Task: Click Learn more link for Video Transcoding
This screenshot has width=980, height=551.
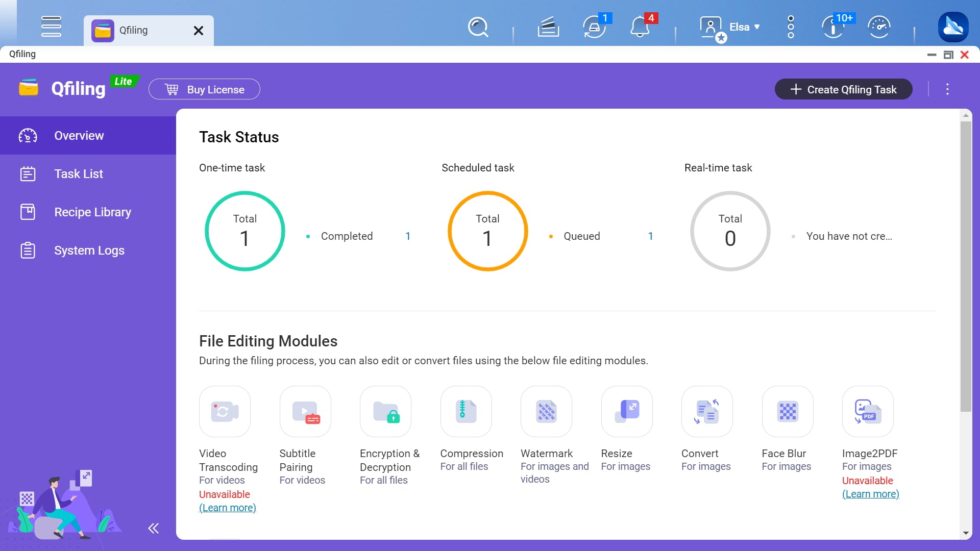Action: click(227, 507)
